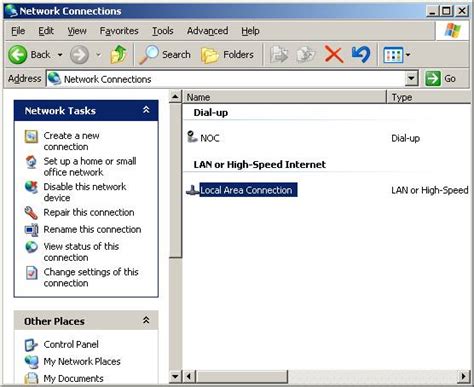Open the View menu
Image resolution: width=474 pixels, height=387 pixels.
click(77, 31)
